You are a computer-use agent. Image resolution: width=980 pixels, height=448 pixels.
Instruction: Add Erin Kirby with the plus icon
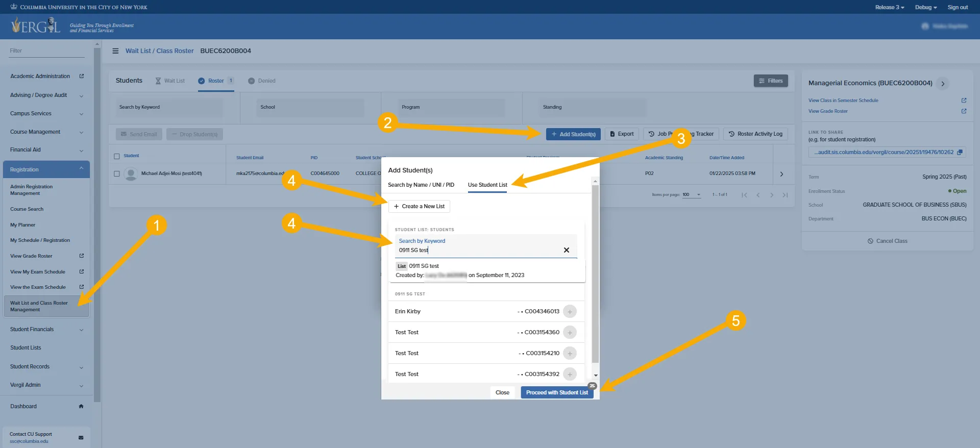click(x=570, y=311)
